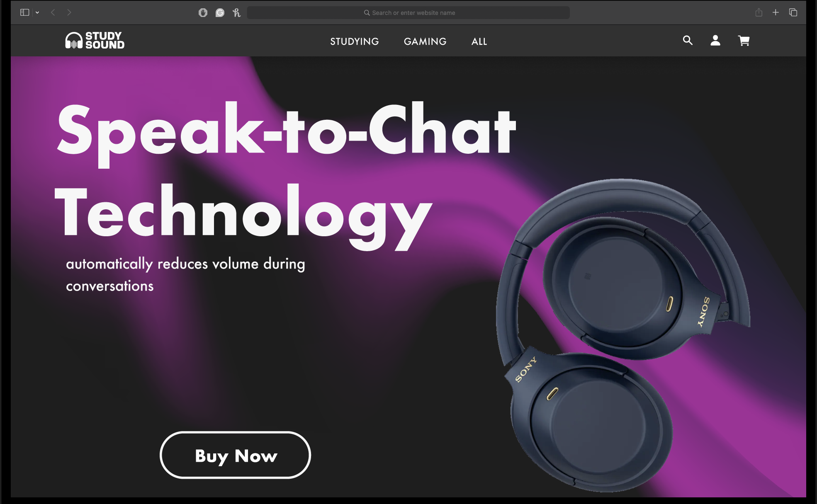The image size is (817, 504).
Task: Toggle the Safari sidebar icon
Action: coord(25,12)
